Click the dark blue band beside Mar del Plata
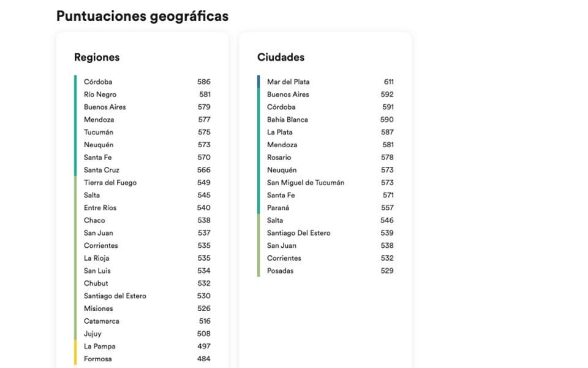The width and height of the screenshot is (588, 368). [258, 82]
